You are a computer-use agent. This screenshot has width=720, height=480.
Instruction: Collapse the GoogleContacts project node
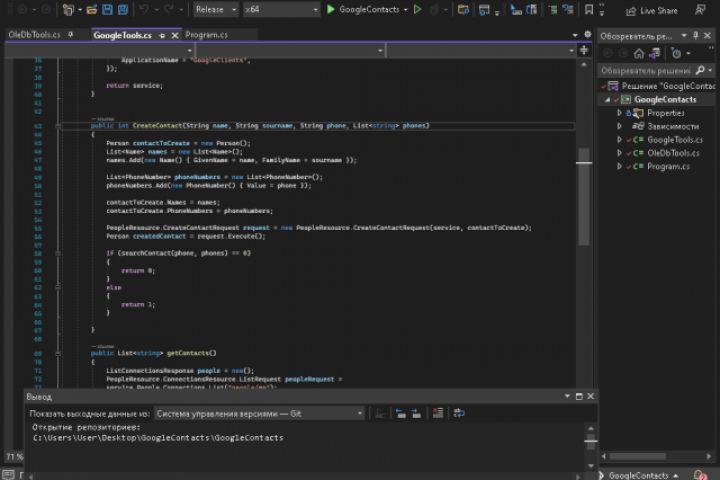click(608, 100)
